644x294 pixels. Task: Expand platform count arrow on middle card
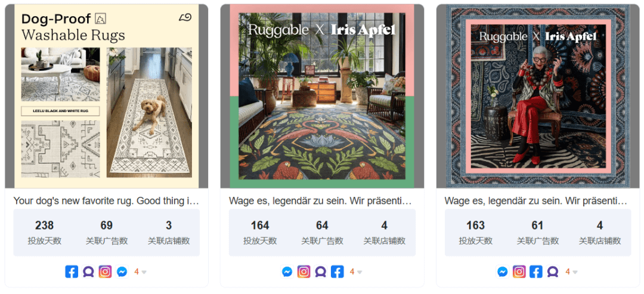pyautogui.click(x=360, y=272)
